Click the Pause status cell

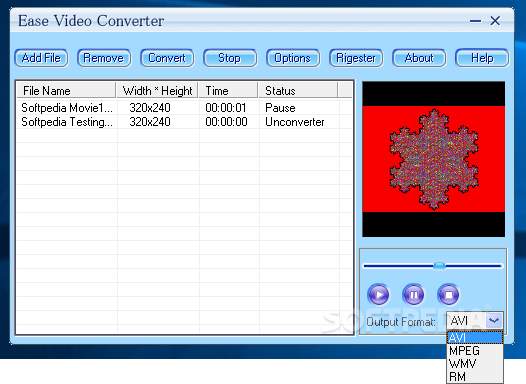[280, 108]
